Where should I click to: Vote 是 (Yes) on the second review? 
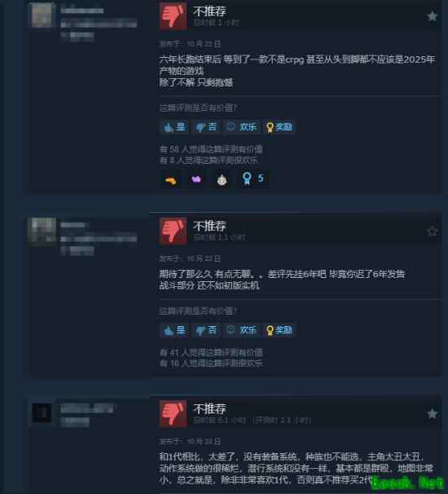point(174,330)
